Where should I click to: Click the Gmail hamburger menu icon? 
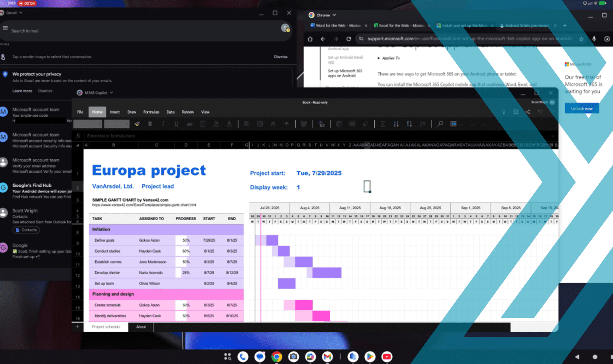[x=5, y=28]
